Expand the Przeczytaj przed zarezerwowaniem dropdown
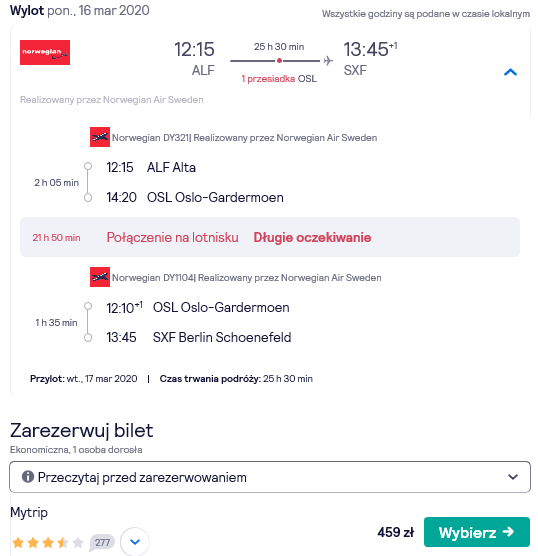 coord(270,477)
